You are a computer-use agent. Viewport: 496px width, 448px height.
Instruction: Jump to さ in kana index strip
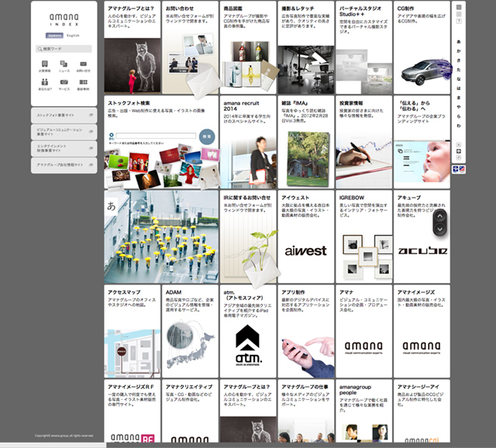459,60
